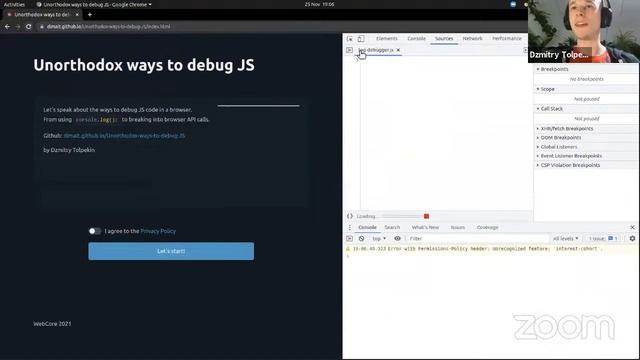Image resolution: width=640 pixels, height=360 pixels.
Task: Open the Network tab
Action: point(472,38)
